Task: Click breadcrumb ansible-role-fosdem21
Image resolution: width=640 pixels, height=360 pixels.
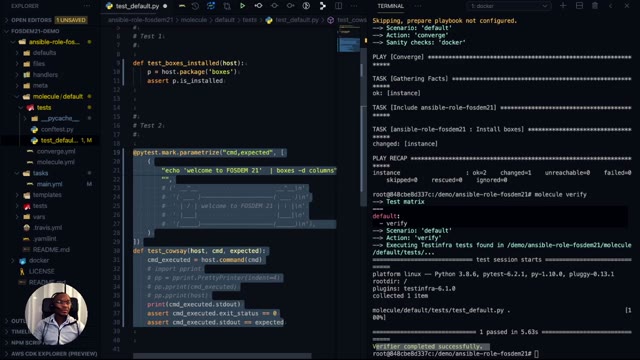Action: (x=141, y=20)
